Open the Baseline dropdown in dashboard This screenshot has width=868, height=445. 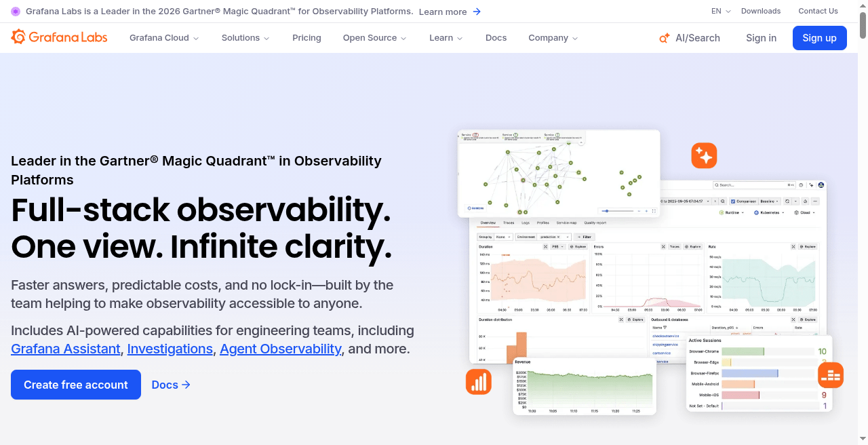click(x=769, y=201)
